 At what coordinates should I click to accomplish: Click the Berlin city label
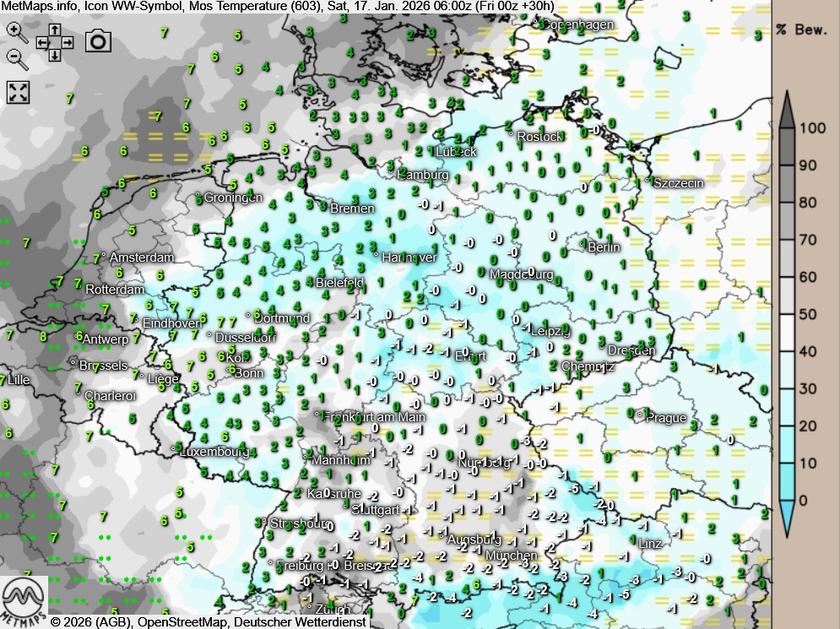pos(604,247)
